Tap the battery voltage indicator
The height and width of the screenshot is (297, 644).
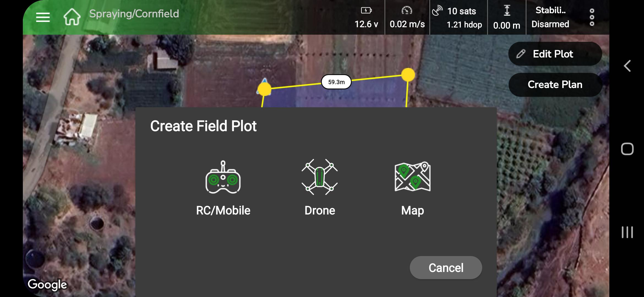tap(366, 11)
